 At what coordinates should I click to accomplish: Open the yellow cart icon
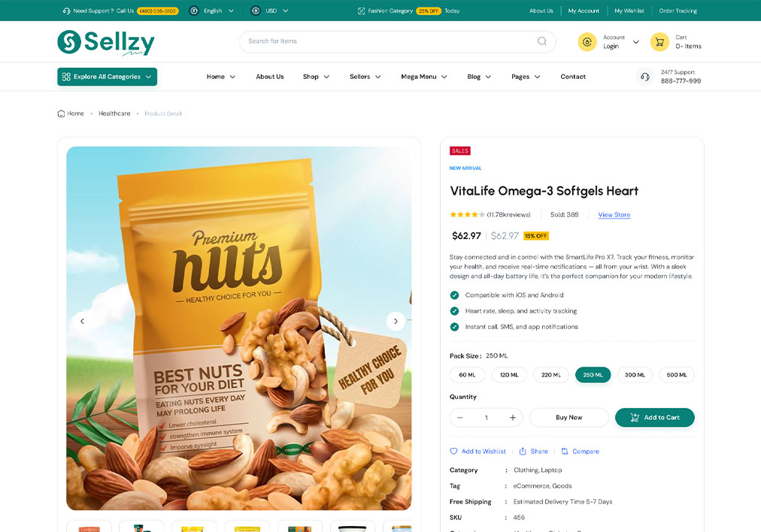pyautogui.click(x=659, y=42)
